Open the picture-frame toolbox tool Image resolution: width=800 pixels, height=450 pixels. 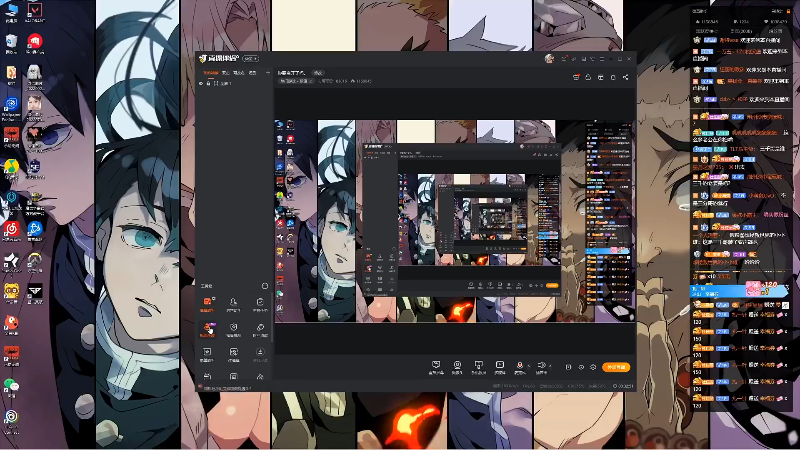click(x=233, y=354)
